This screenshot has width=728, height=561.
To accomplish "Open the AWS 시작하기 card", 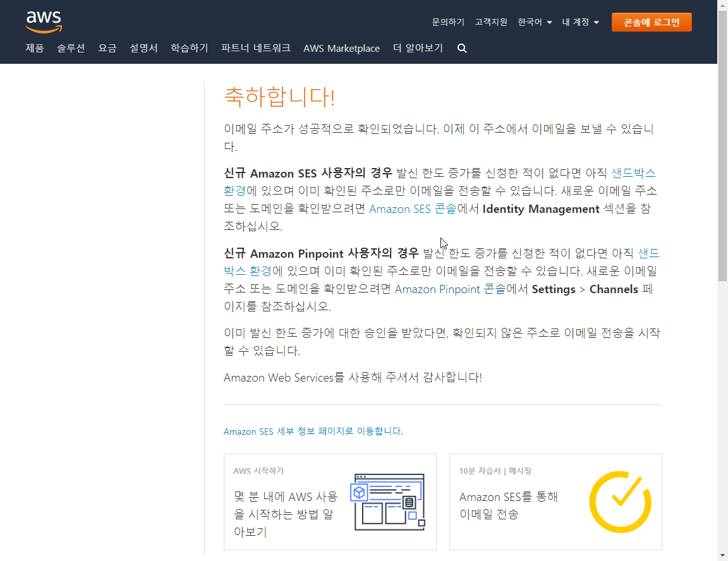I will pos(330,502).
